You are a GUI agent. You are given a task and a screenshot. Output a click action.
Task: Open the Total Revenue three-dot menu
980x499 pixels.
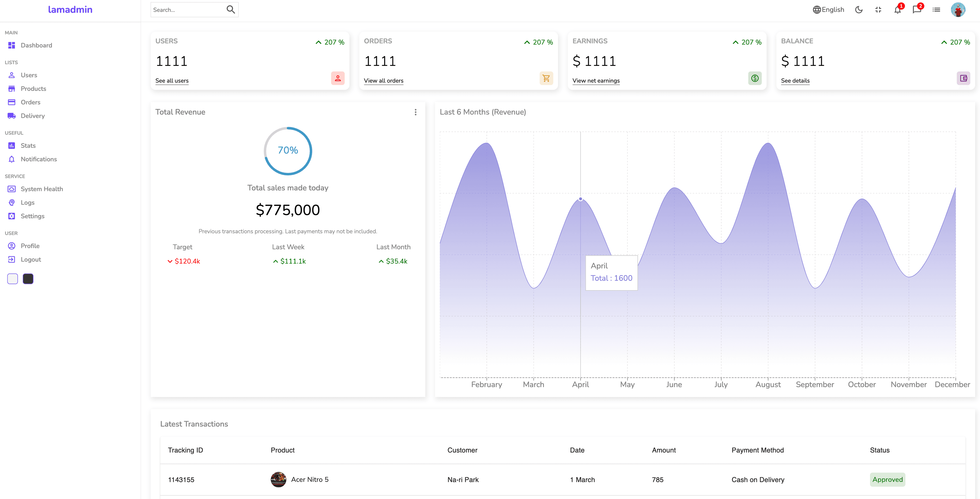[x=415, y=112]
